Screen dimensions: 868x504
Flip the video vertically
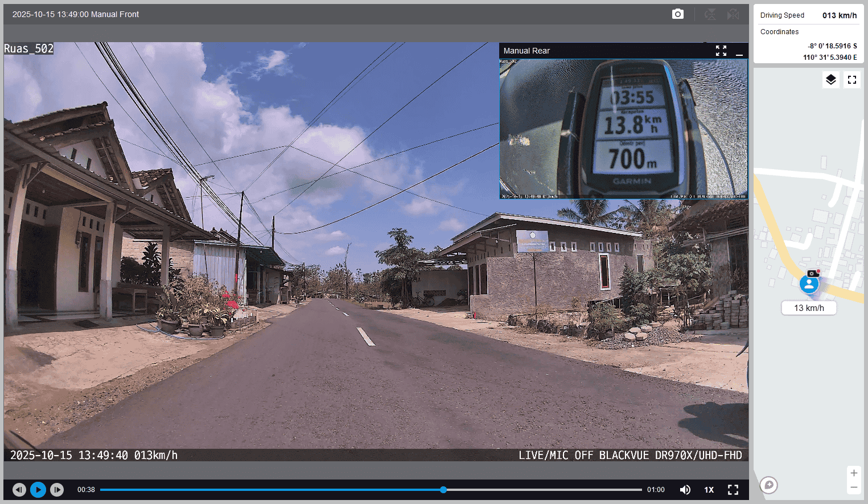710,14
